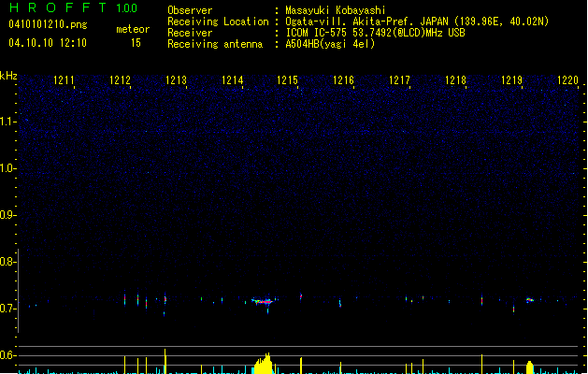Click the 1.1 kHz frequency label

click(x=7, y=122)
